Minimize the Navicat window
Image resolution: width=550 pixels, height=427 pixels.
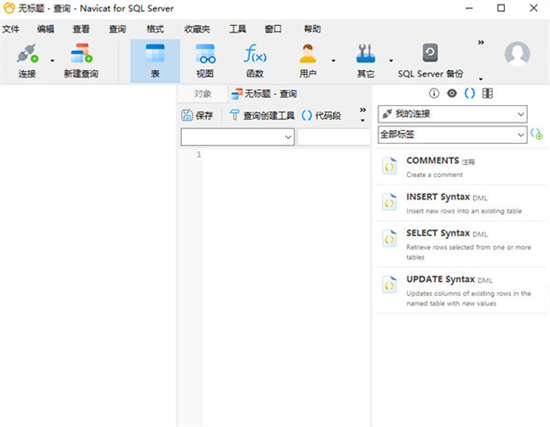469,8
